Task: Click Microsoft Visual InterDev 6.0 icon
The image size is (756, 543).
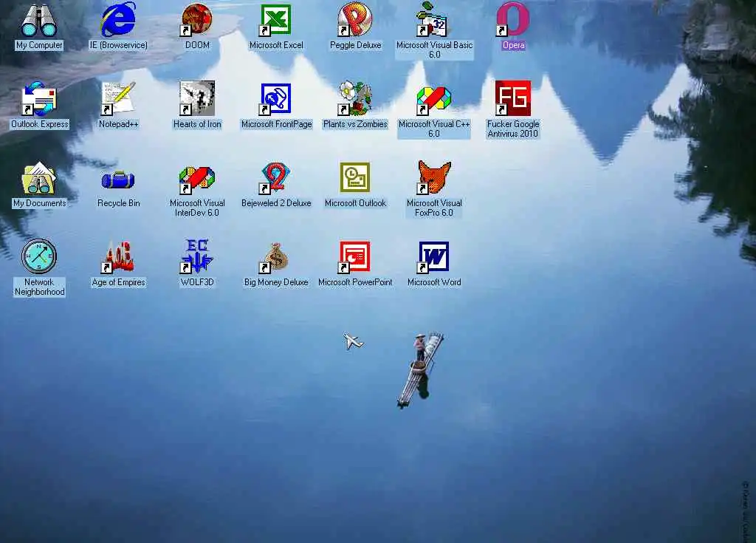Action: click(196, 179)
